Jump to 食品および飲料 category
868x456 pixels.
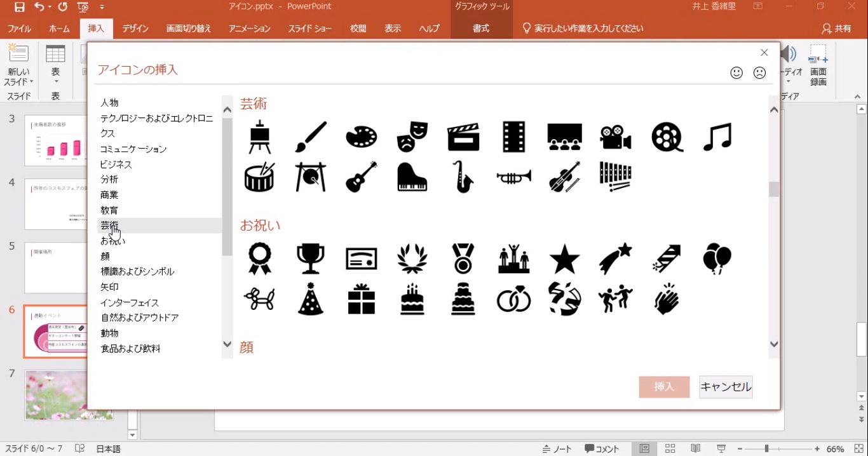[x=130, y=349]
